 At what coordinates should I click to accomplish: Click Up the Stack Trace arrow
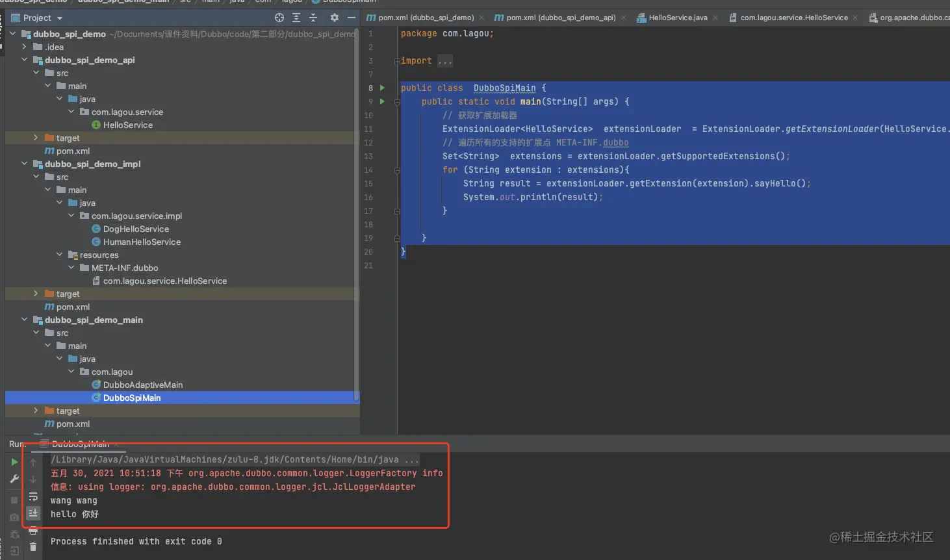tap(33, 463)
